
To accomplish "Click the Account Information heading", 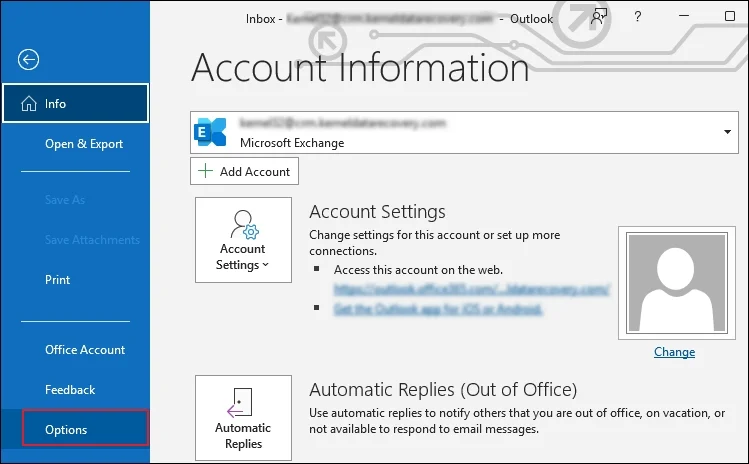I will (x=360, y=68).
